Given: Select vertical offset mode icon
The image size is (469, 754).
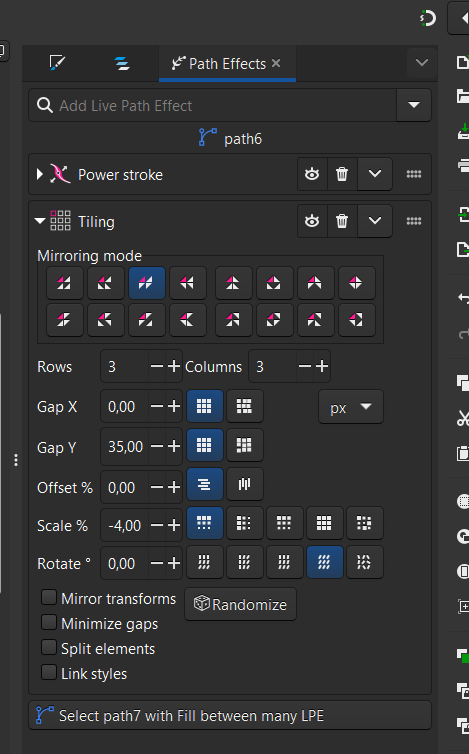Looking at the screenshot, I should pyautogui.click(x=244, y=484).
